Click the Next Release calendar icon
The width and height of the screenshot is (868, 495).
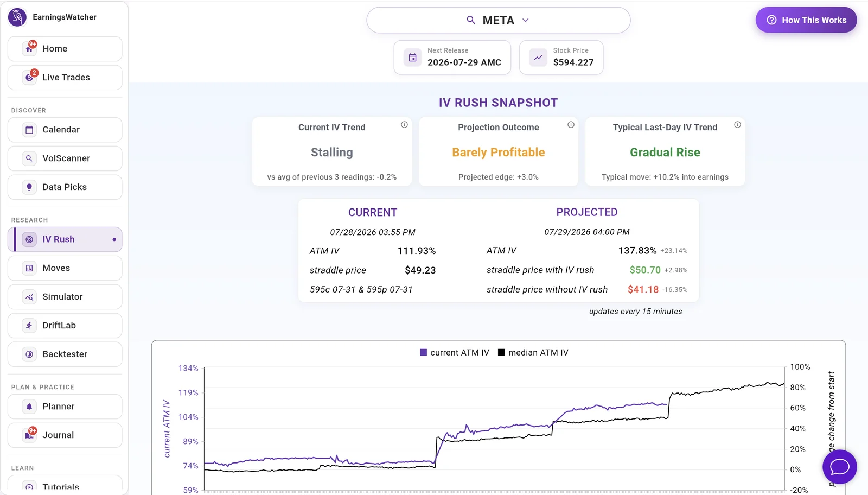point(412,57)
